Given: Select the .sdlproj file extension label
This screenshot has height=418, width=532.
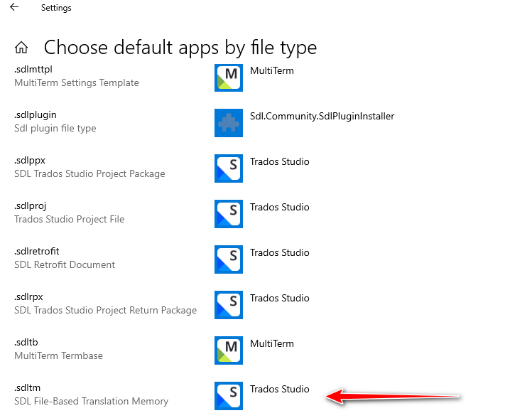Looking at the screenshot, I should 31,206.
